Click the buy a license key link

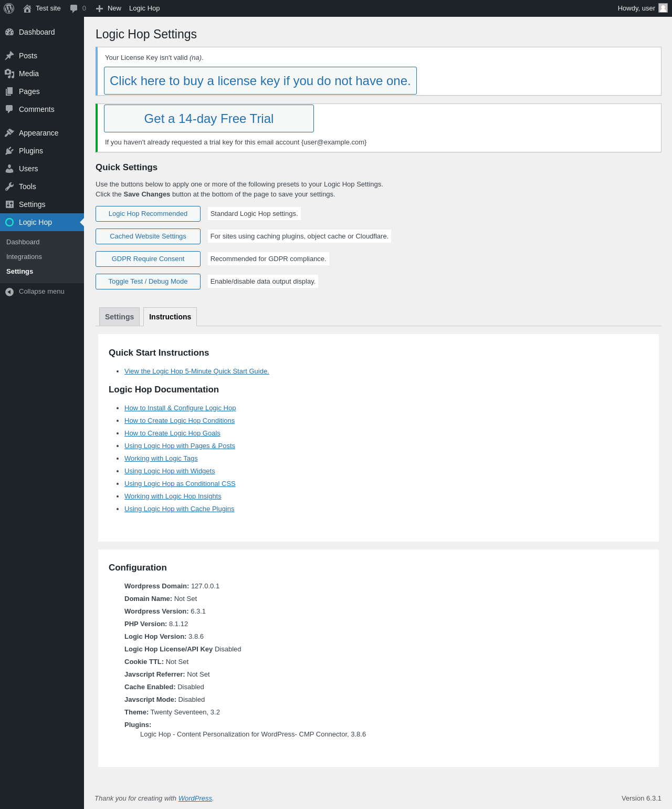click(260, 81)
